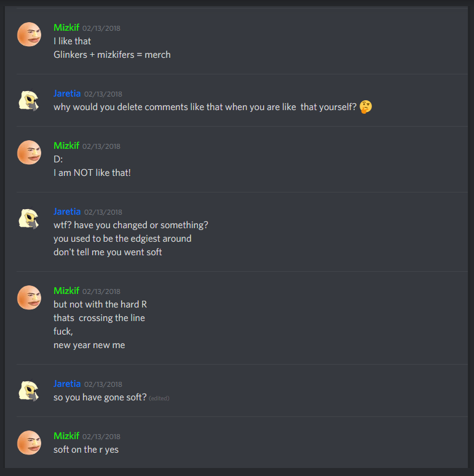Click timestamp 02/13/2018 on first Mizkif message
Screen dimensions: 474x476
(x=101, y=28)
